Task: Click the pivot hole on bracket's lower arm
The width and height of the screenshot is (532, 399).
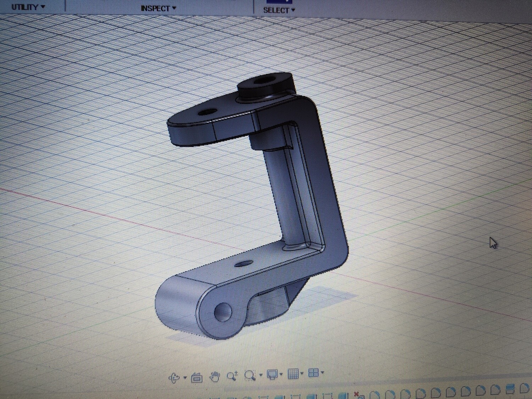Action: tap(223, 312)
